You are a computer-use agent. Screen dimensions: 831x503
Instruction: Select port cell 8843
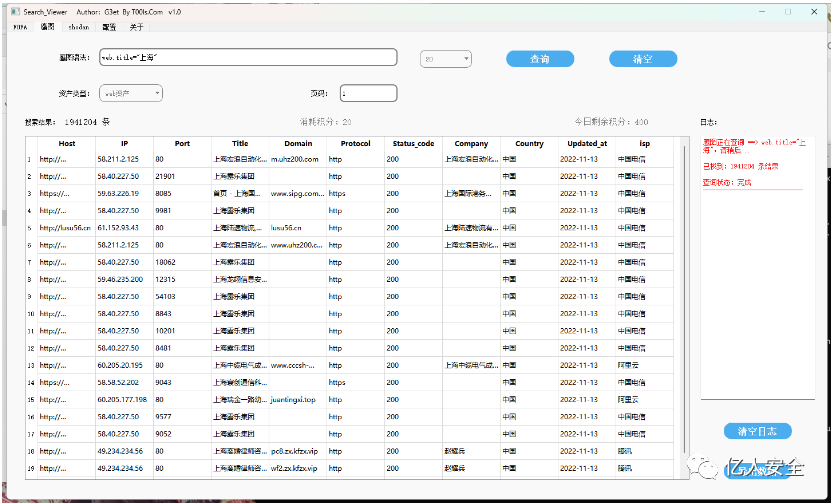click(182, 314)
